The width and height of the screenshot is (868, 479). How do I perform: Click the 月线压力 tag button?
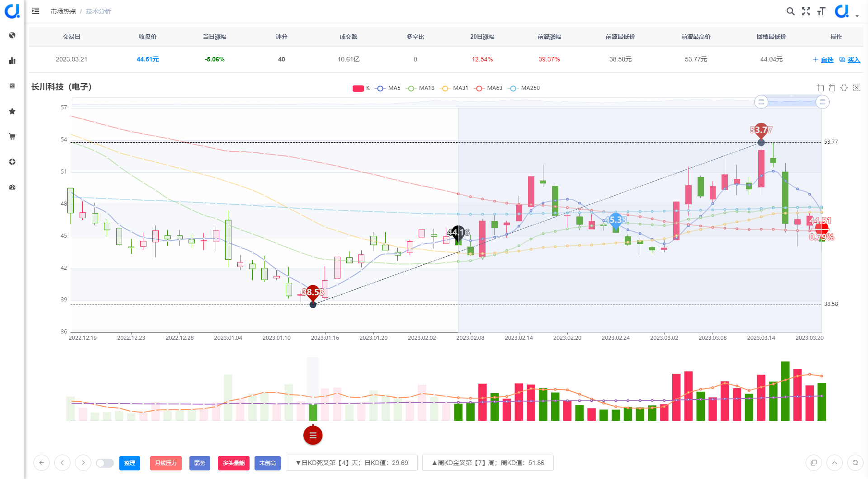point(166,463)
